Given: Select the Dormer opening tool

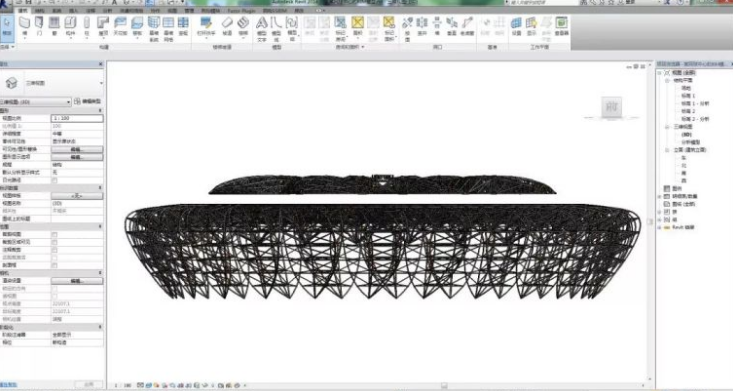Looking at the screenshot, I should (x=467, y=26).
